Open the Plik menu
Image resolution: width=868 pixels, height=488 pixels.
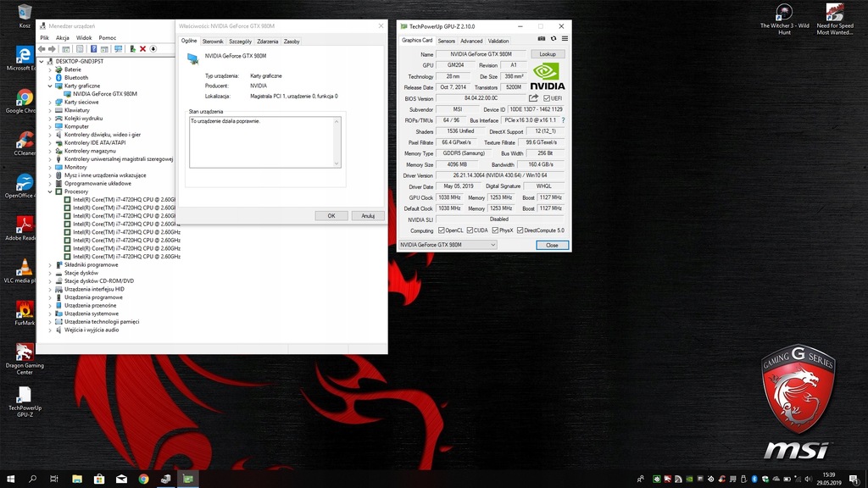click(45, 38)
